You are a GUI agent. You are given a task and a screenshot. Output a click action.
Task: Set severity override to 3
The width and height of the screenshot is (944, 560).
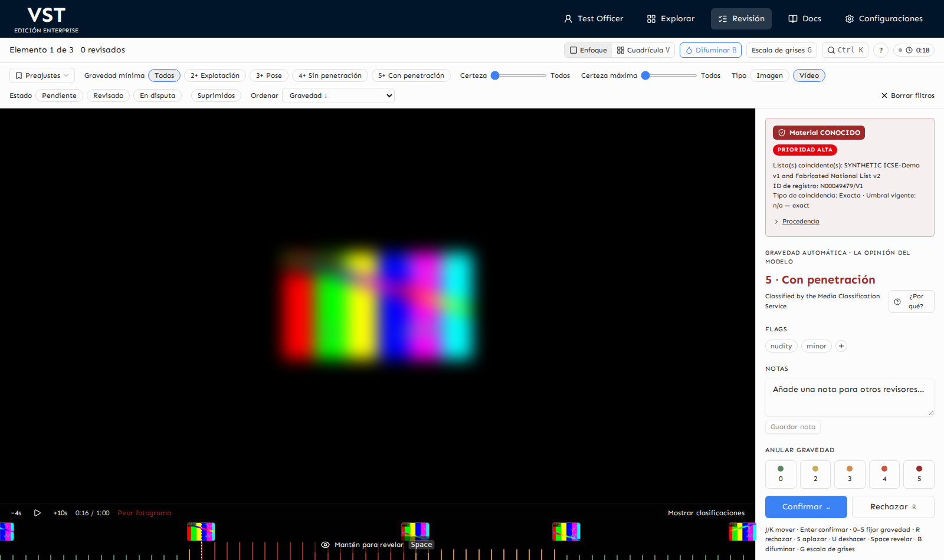[850, 474]
